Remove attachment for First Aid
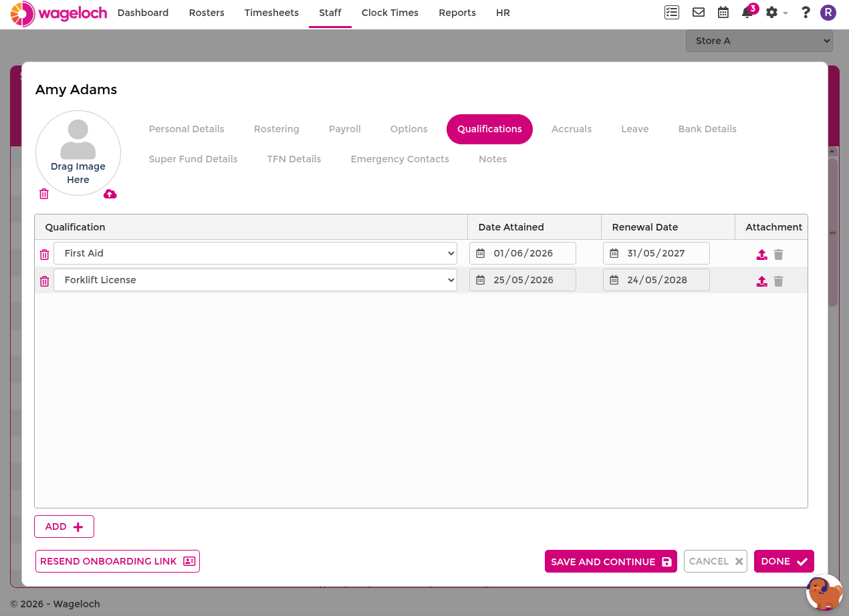Screen dimensions: 849x616 click(778, 254)
